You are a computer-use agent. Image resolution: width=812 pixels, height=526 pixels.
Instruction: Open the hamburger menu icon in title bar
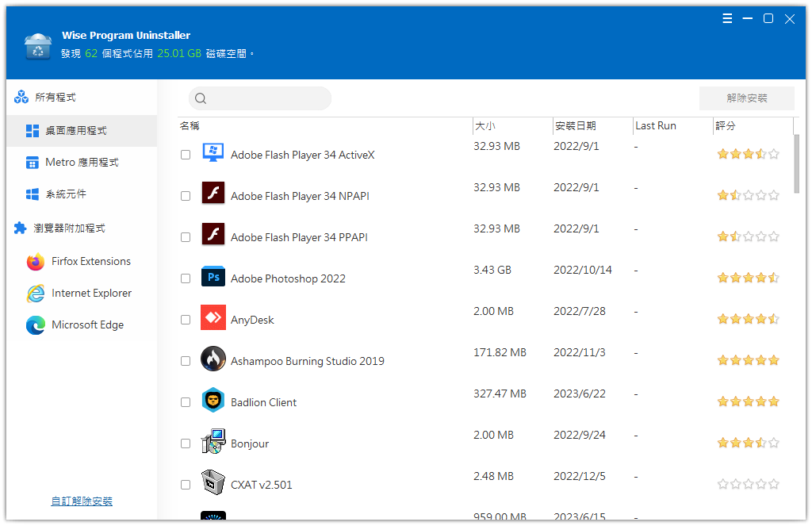pyautogui.click(x=727, y=19)
